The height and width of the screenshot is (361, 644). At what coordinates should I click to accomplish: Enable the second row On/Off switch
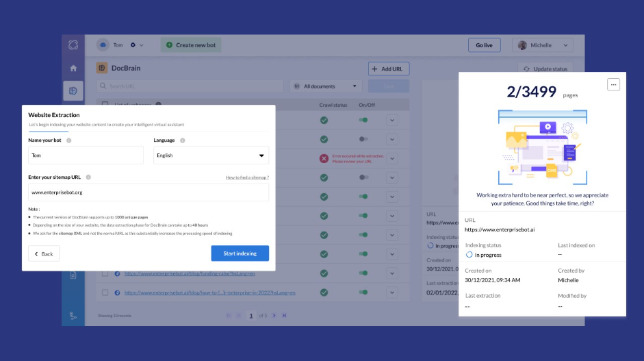(x=363, y=139)
